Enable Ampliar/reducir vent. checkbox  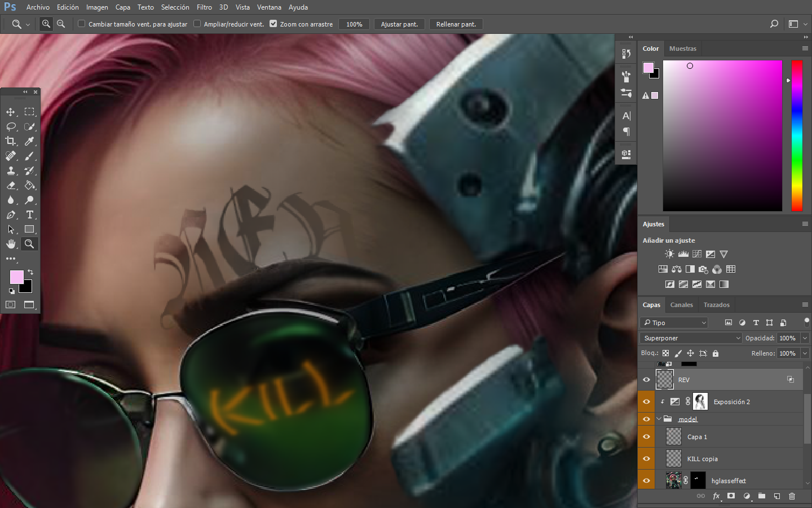197,24
